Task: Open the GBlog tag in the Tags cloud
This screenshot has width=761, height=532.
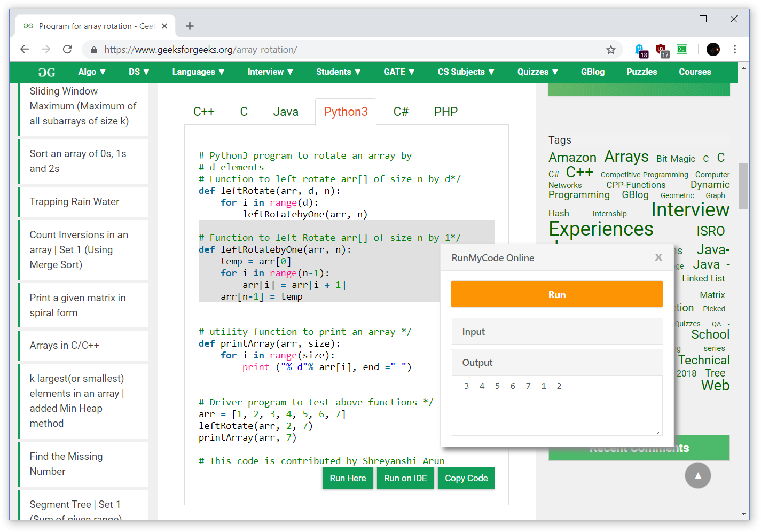Action: pos(635,195)
